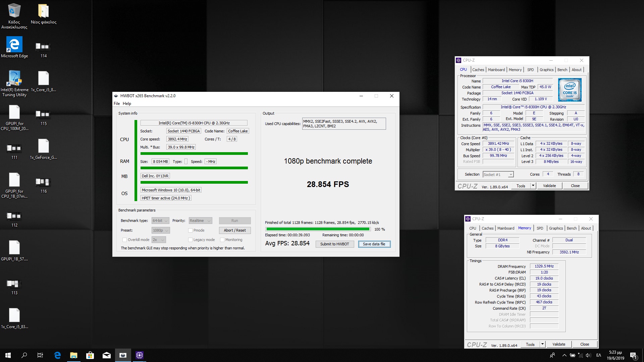Select the GPUPI_1B_57... file icon

14,251
